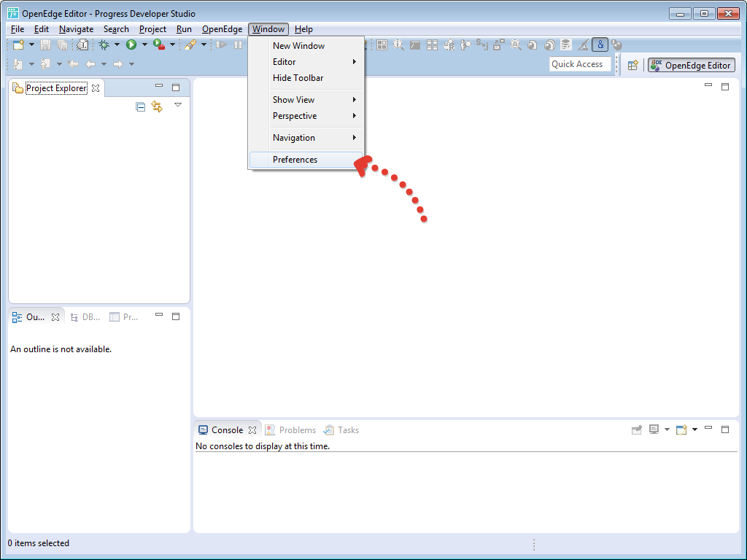Click the New wizard toolbar icon
747x560 pixels.
(x=18, y=44)
